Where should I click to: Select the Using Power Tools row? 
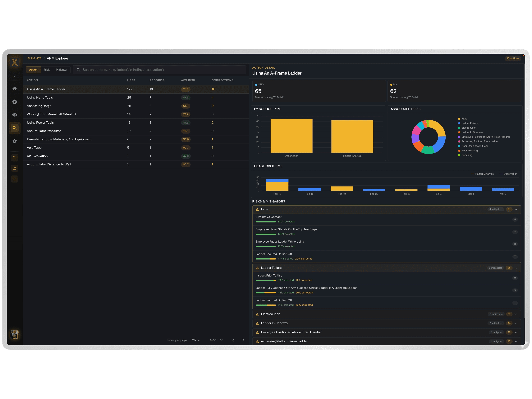click(x=136, y=123)
